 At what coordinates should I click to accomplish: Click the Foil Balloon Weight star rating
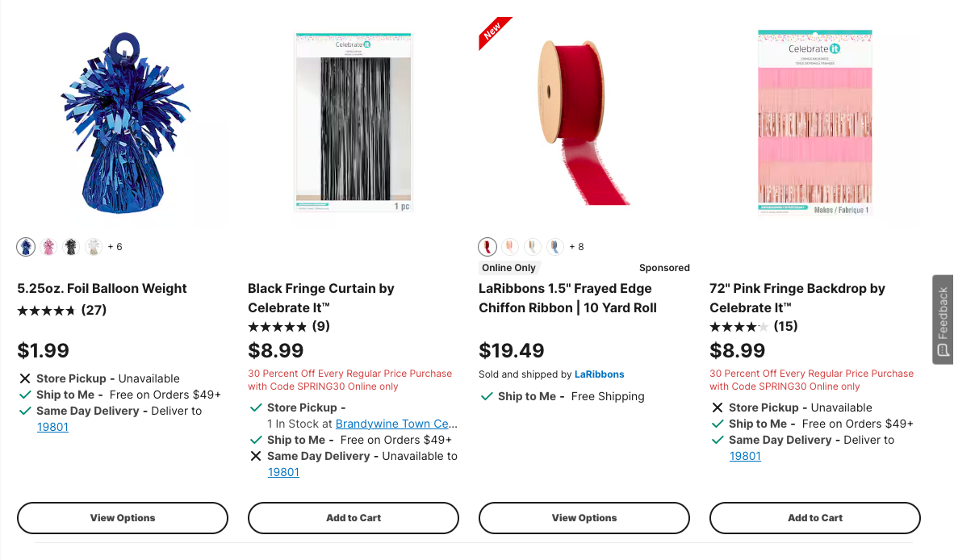(x=46, y=311)
